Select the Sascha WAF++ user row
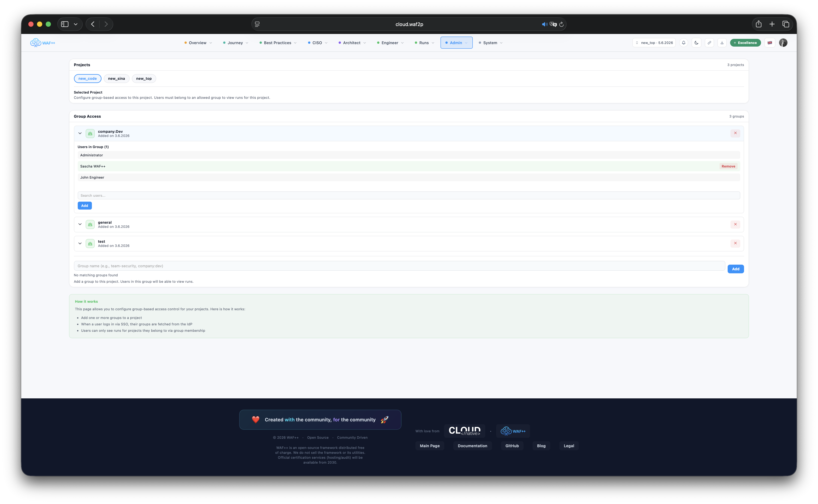The image size is (818, 504). pos(409,166)
